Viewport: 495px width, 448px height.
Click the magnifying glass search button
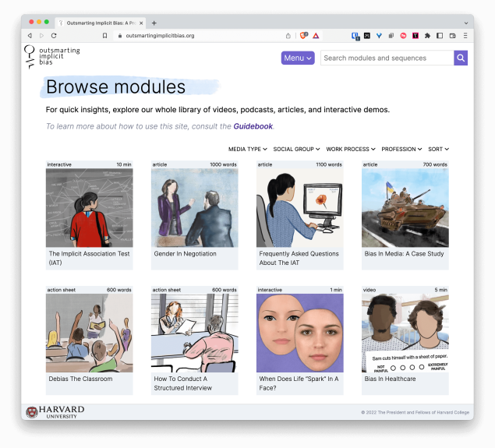[461, 58]
